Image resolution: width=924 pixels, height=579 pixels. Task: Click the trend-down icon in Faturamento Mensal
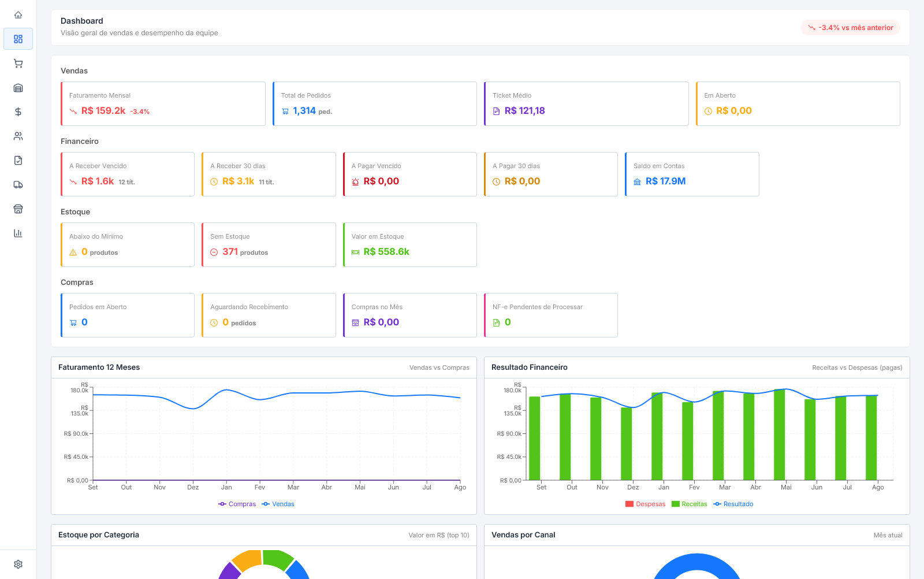[73, 112]
